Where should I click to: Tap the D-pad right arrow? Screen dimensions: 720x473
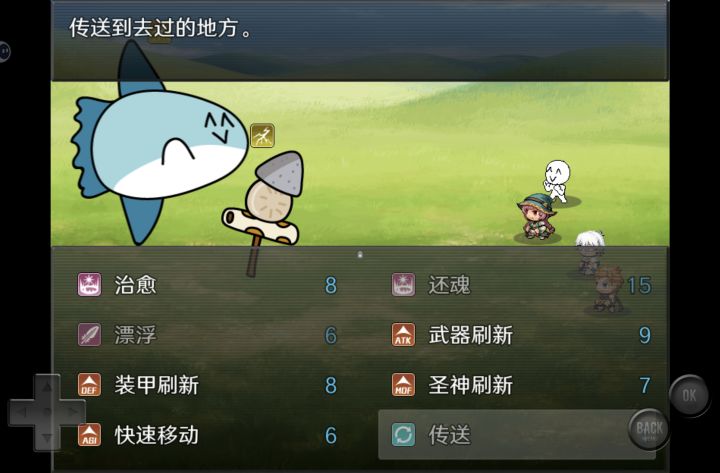[72, 412]
